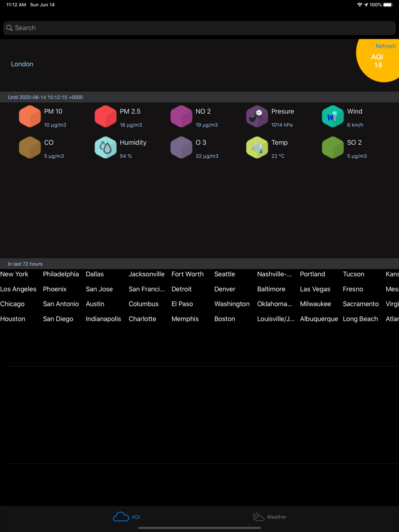Open the Temp thermometer icon
Image resolution: width=399 pixels, height=532 pixels.
[257, 148]
